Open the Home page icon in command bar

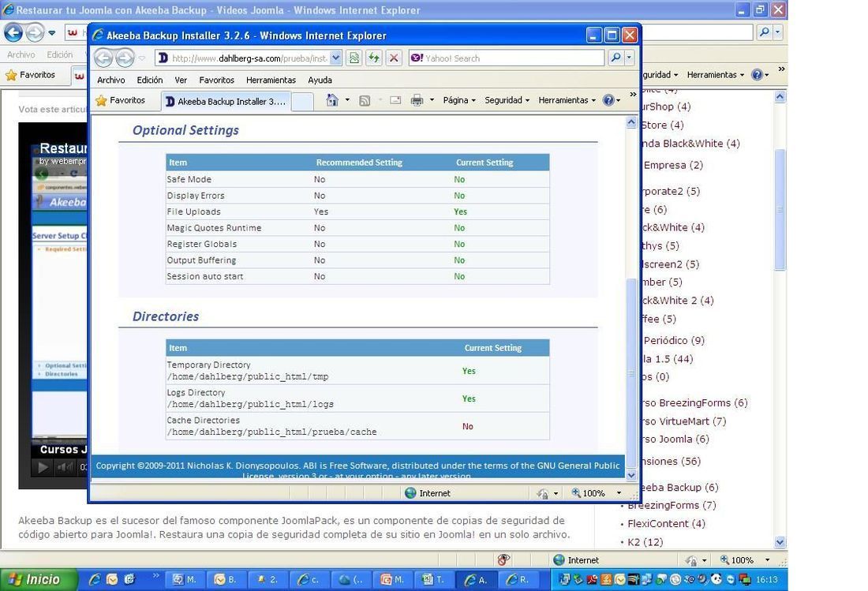point(332,100)
